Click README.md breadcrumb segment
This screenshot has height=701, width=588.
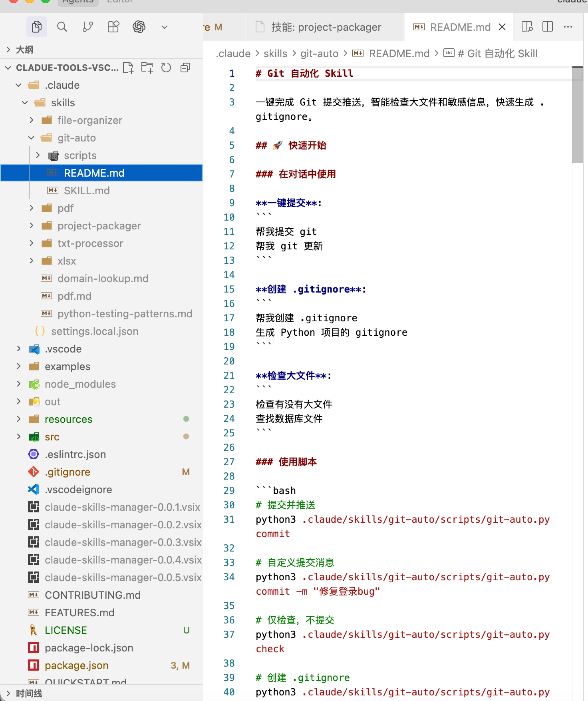click(391, 54)
